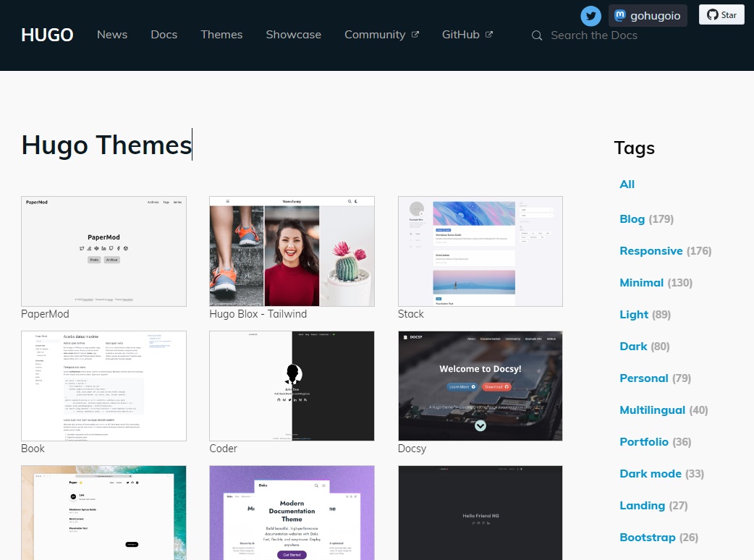754x560 pixels.
Task: Open the Showcase menu item
Action: (293, 35)
